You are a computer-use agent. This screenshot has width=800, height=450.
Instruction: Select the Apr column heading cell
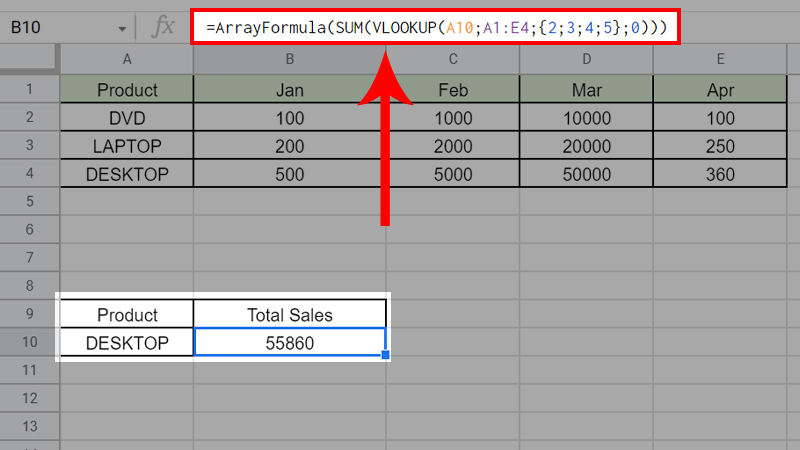click(719, 90)
